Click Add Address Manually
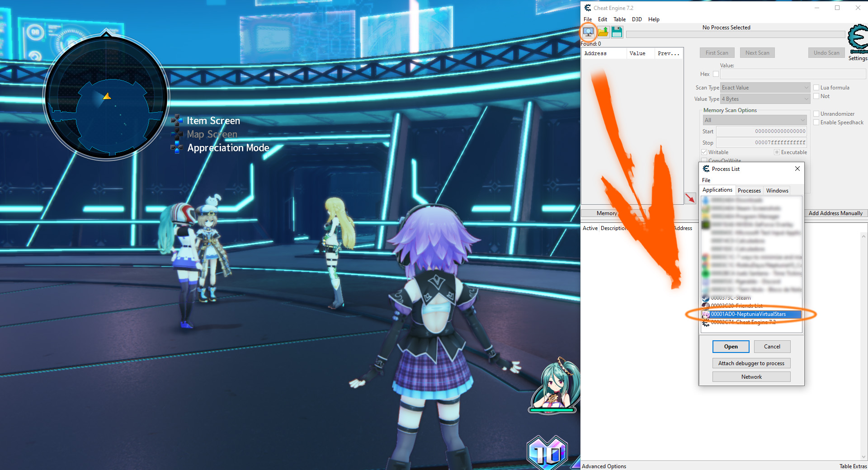 click(x=835, y=213)
